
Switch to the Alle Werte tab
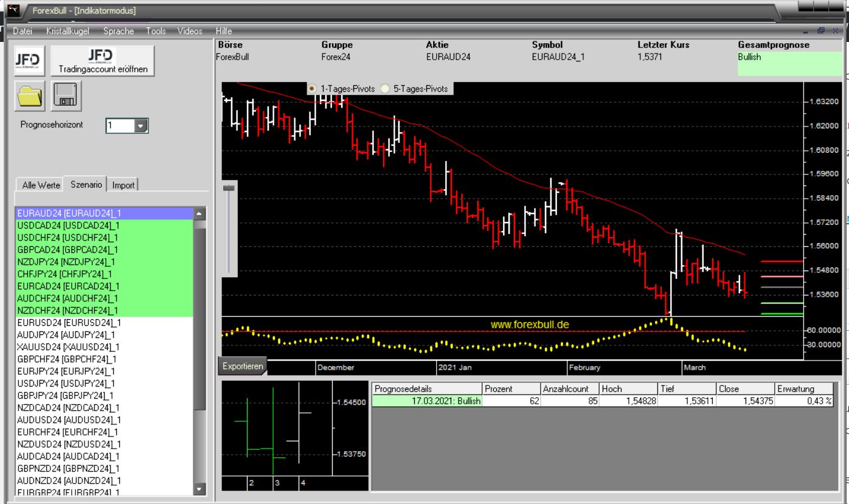[x=41, y=185]
